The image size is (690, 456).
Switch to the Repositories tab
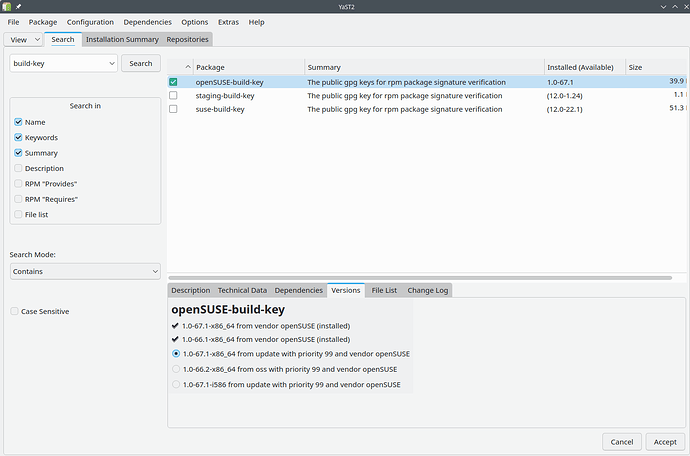tap(187, 39)
